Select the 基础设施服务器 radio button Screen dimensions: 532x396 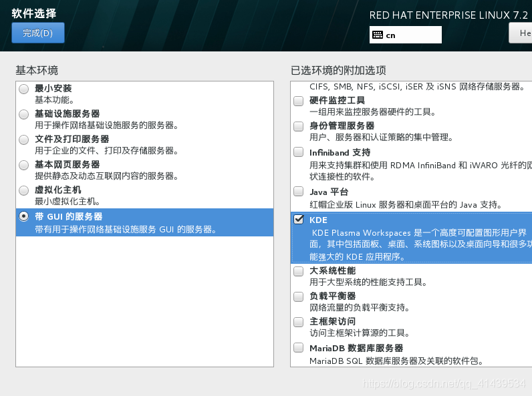[x=24, y=115]
